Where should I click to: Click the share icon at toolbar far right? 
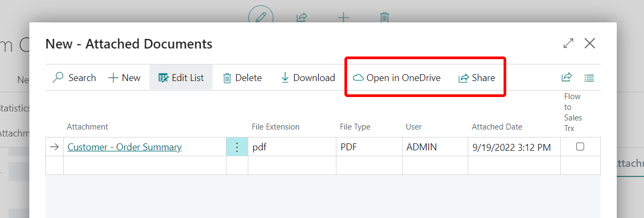(x=567, y=78)
